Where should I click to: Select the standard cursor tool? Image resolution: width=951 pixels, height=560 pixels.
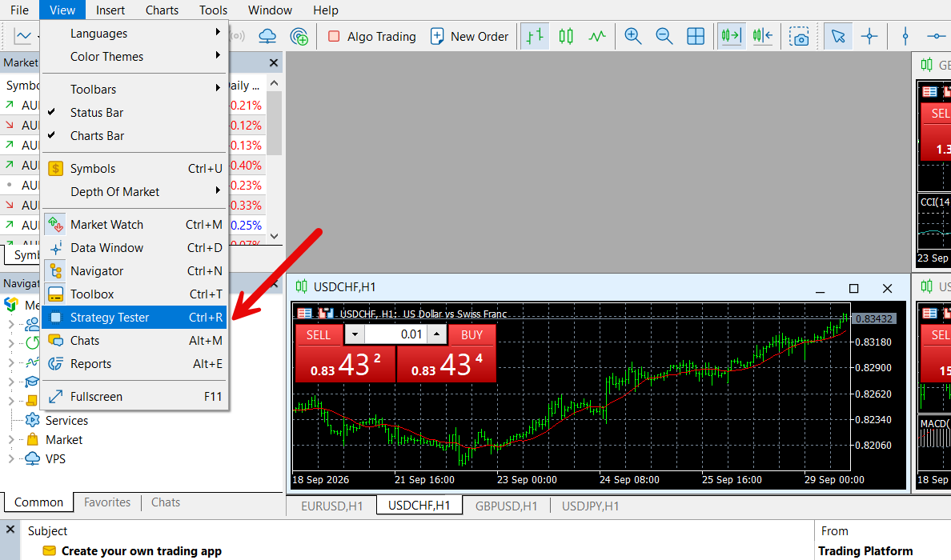tap(838, 36)
